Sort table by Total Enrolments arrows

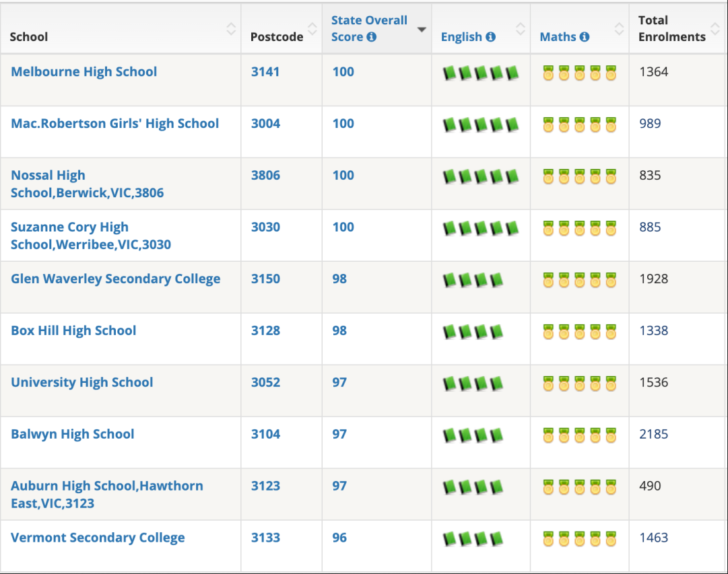point(715,29)
